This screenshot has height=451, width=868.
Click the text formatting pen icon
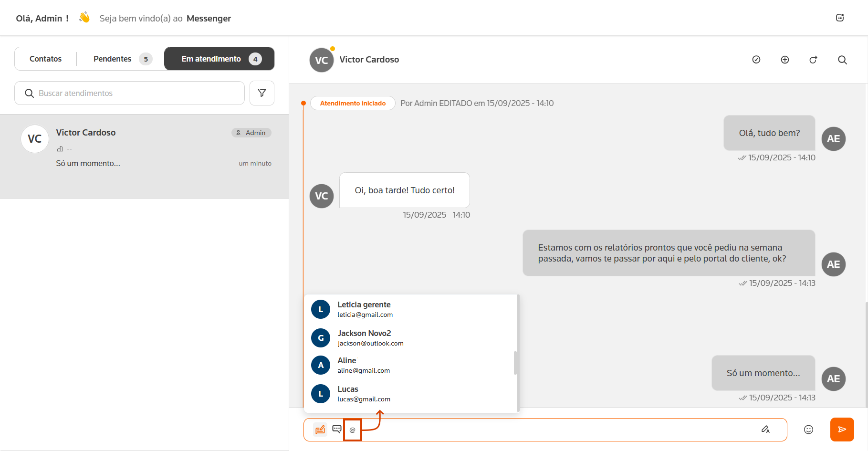coord(765,429)
